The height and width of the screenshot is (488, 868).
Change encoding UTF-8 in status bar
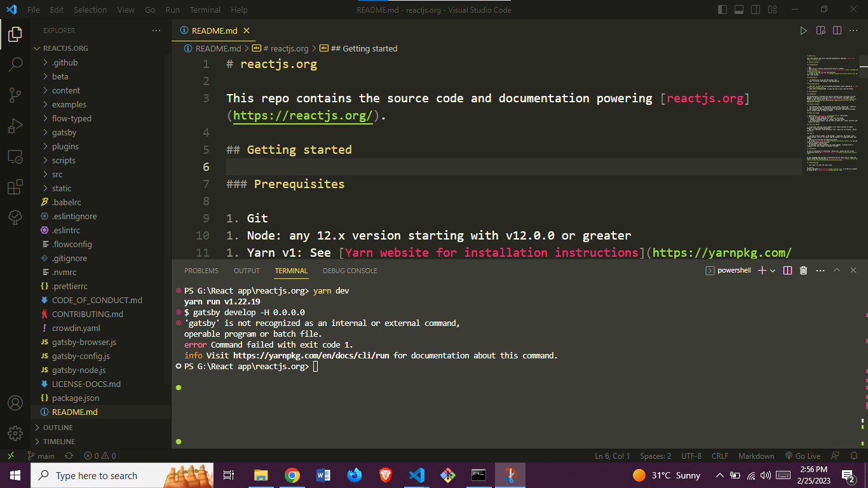691,456
